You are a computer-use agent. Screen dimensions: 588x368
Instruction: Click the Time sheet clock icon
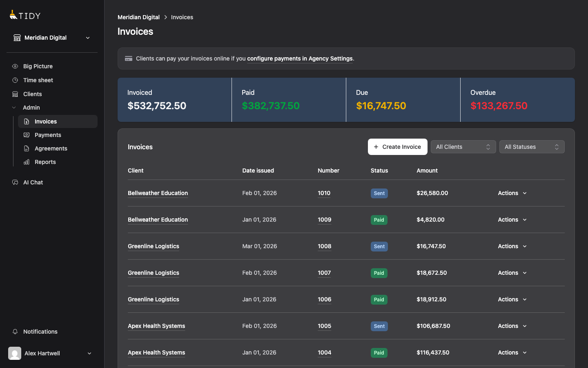(x=15, y=80)
